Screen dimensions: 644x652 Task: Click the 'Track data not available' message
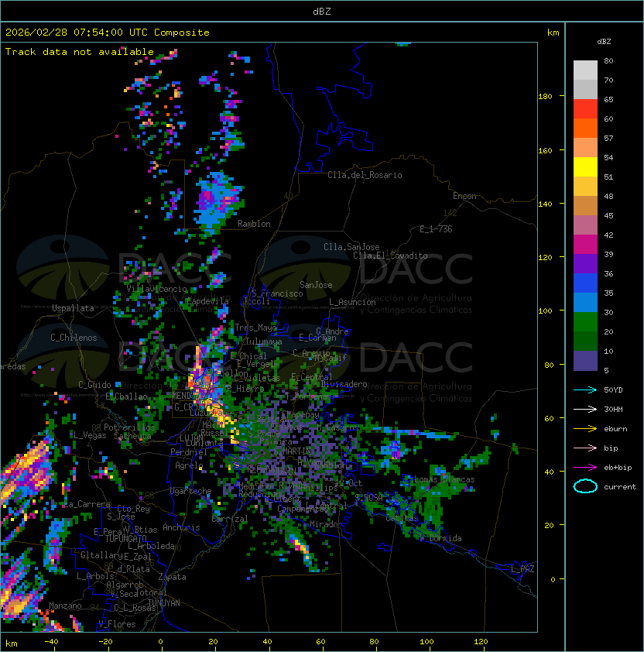(x=80, y=52)
